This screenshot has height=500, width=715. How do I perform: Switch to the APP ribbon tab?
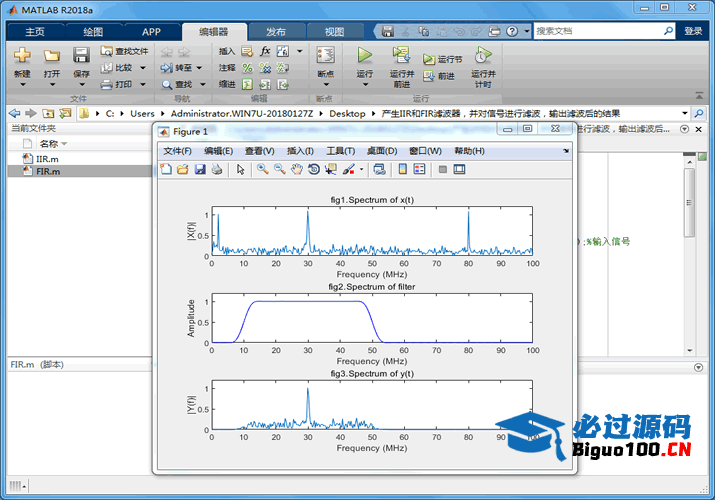pyautogui.click(x=151, y=31)
